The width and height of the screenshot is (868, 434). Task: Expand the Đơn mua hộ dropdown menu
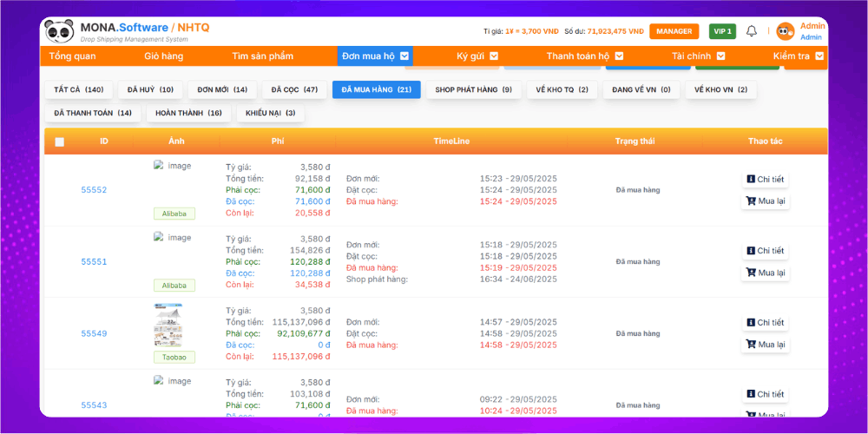404,56
